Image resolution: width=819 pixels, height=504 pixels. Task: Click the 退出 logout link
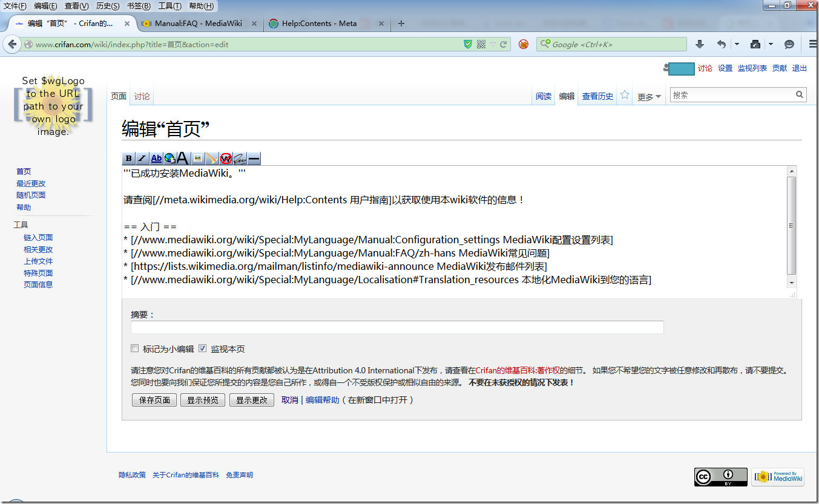[800, 68]
